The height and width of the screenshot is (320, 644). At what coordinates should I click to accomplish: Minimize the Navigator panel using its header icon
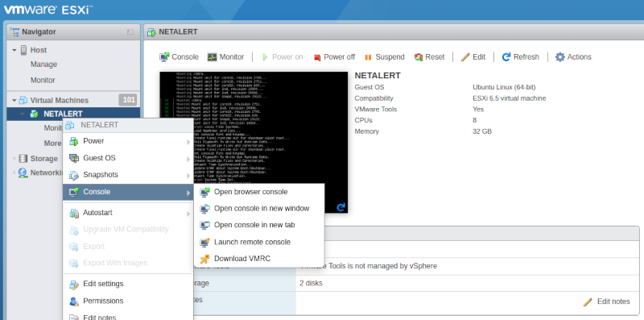pos(130,32)
